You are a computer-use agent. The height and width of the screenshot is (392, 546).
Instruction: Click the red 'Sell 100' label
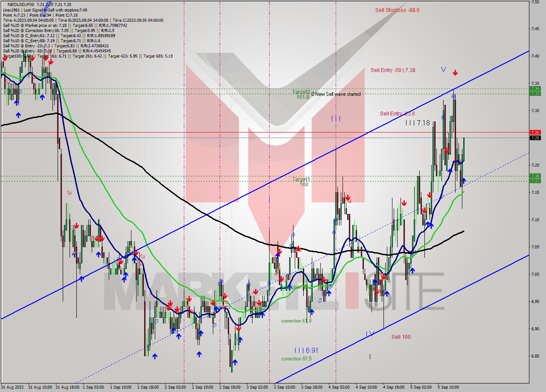tap(401, 337)
